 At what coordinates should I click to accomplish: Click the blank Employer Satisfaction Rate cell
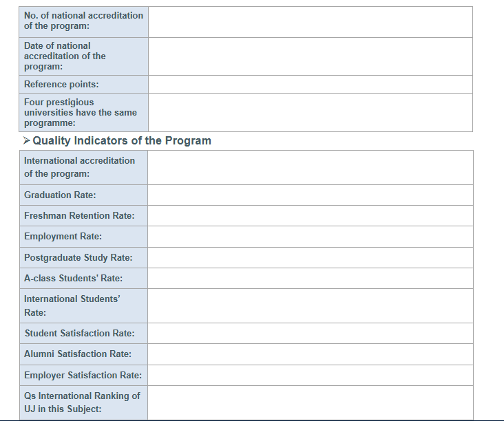[x=310, y=376]
